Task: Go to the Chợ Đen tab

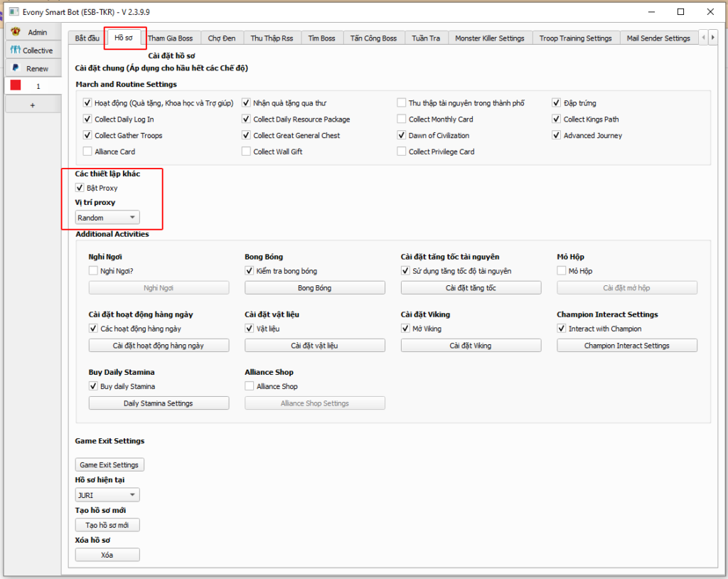Action: click(222, 38)
